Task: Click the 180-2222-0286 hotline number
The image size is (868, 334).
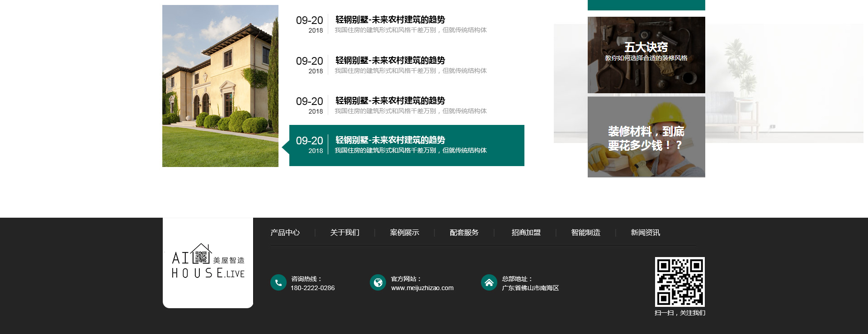Action: [x=312, y=288]
